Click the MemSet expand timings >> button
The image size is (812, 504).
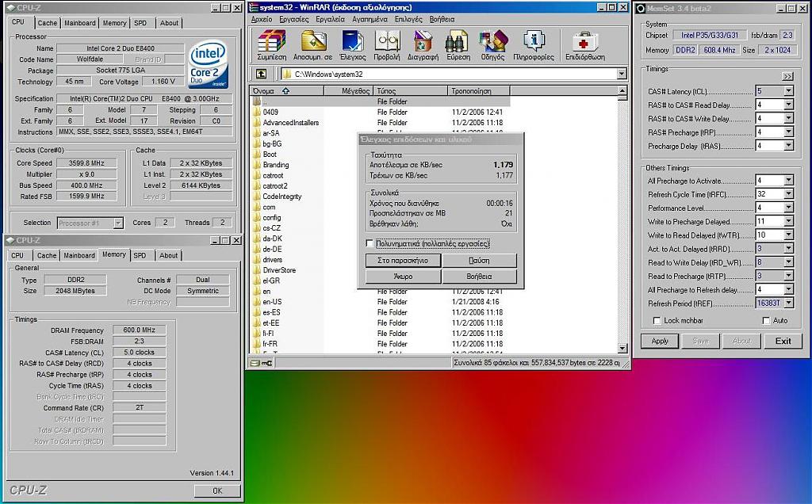[787, 76]
